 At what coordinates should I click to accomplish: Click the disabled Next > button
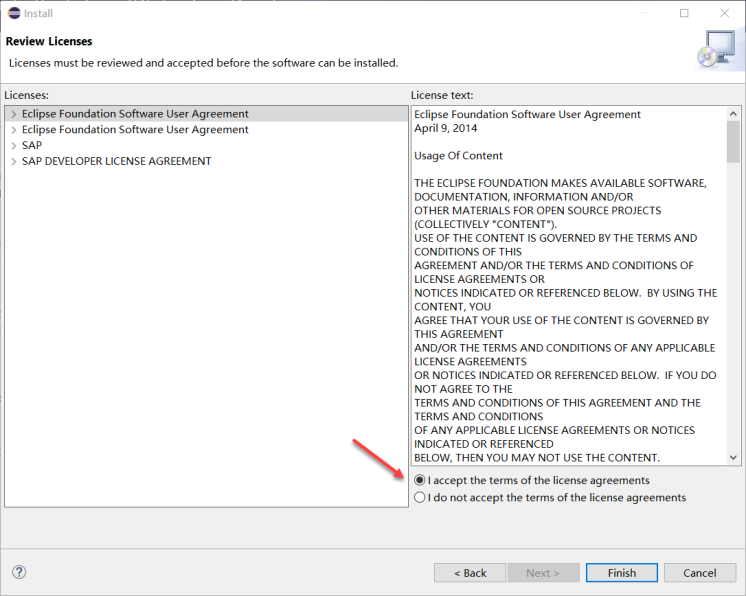tap(543, 573)
